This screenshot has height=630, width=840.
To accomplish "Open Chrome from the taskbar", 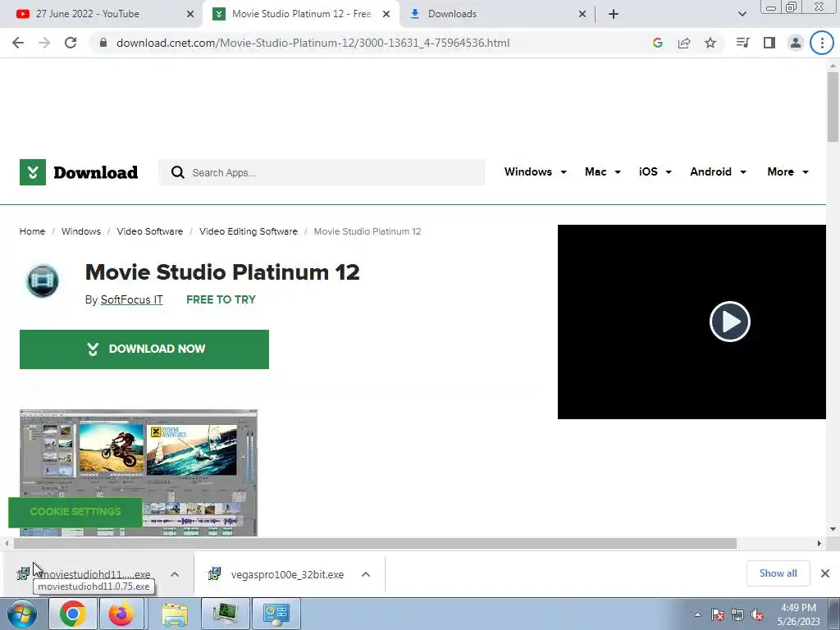I will tap(73, 614).
